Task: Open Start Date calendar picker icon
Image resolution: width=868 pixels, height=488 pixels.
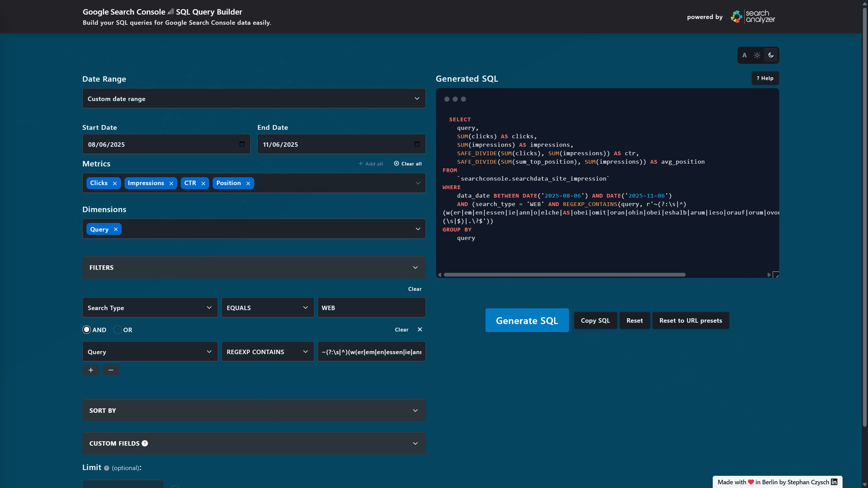Action: click(x=242, y=144)
